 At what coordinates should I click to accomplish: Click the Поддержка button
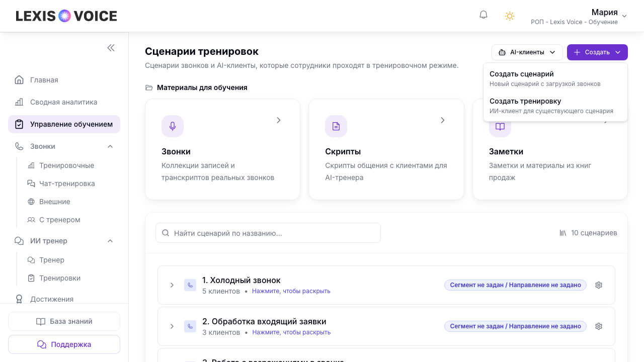pyautogui.click(x=64, y=344)
